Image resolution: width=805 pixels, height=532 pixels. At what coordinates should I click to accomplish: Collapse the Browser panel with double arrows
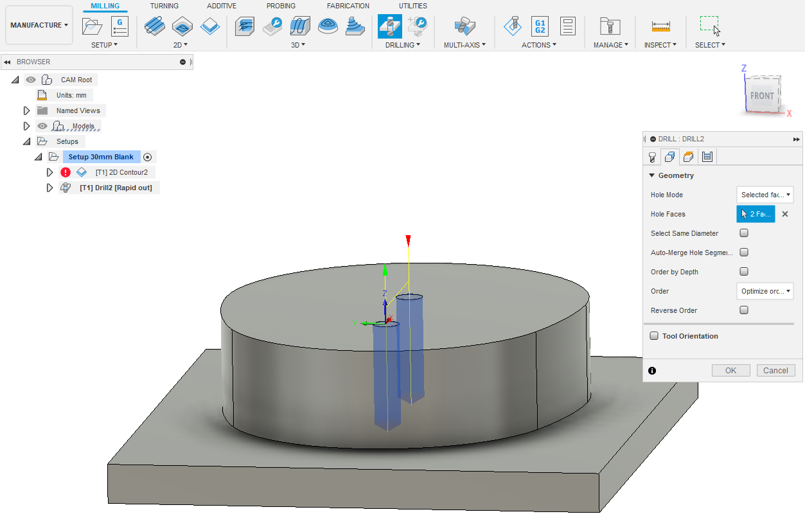(x=7, y=62)
